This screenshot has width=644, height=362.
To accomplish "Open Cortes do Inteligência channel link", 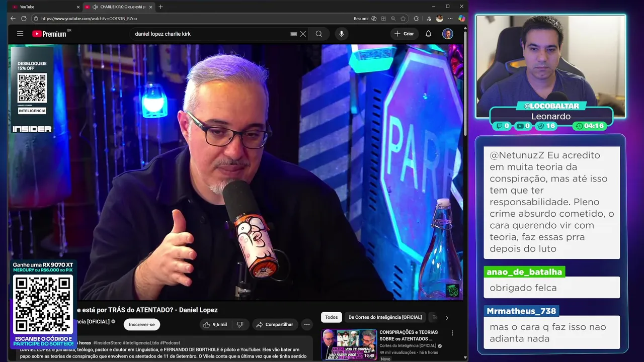I will click(408, 346).
